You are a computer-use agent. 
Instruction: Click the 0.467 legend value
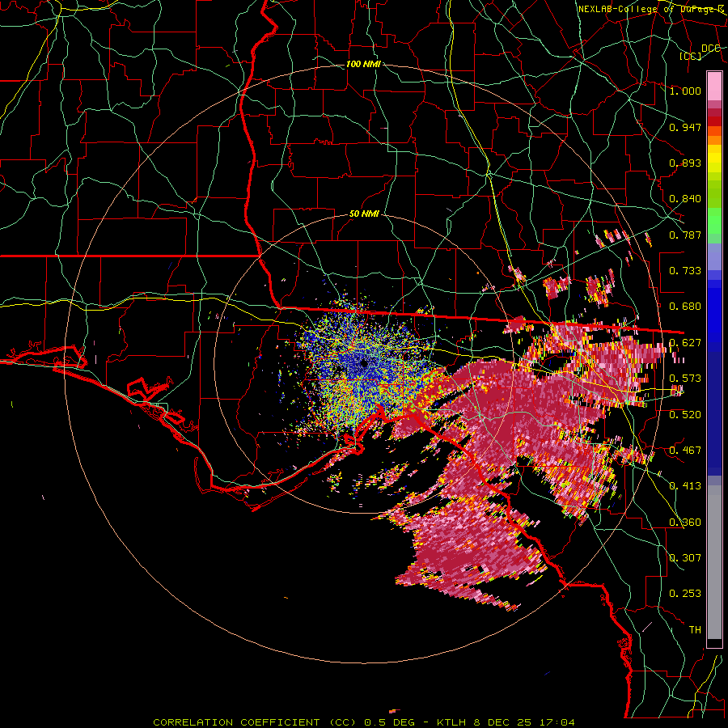685,451
